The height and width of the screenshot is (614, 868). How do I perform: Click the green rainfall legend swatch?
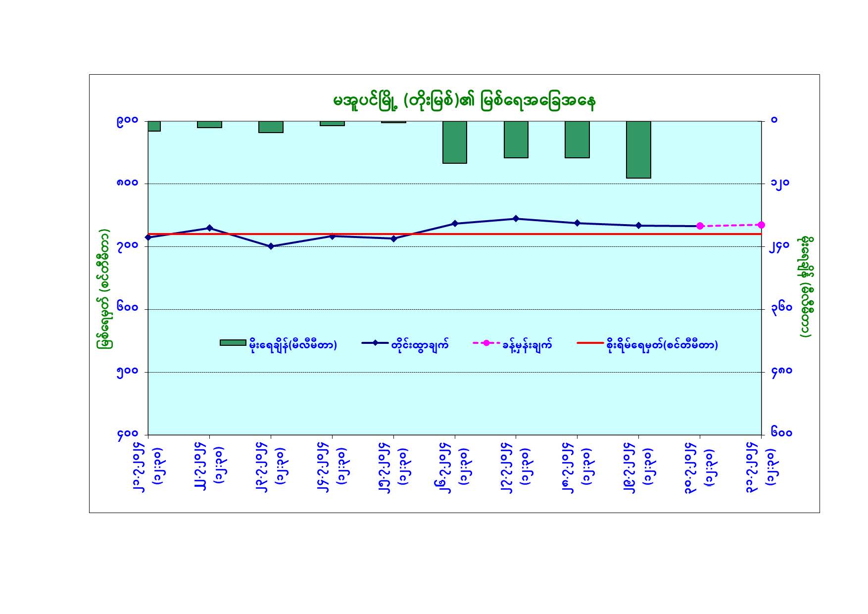pos(233,343)
